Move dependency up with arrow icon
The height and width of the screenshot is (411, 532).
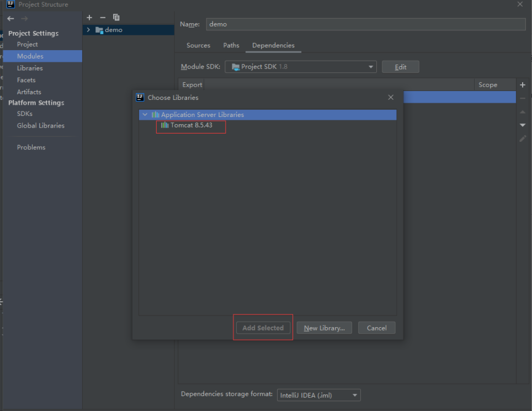tap(523, 111)
